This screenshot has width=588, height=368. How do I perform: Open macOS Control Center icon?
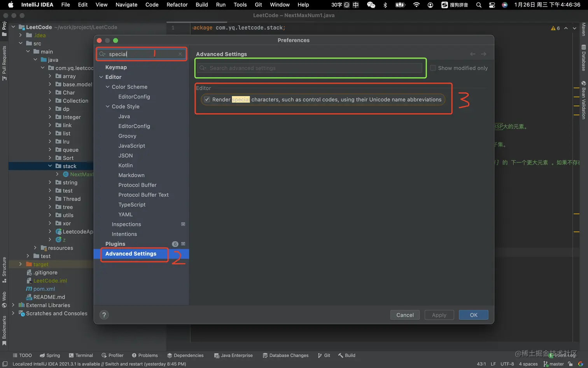pos(492,5)
